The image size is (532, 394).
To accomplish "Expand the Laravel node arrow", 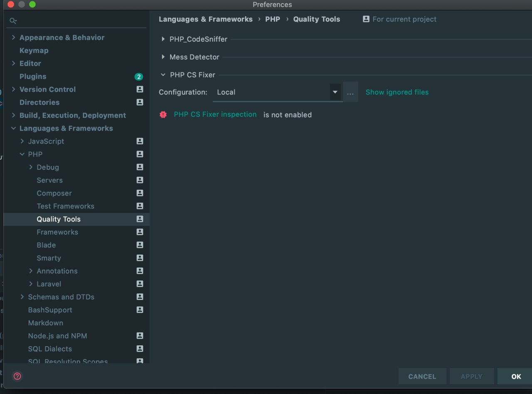I will coord(31,284).
